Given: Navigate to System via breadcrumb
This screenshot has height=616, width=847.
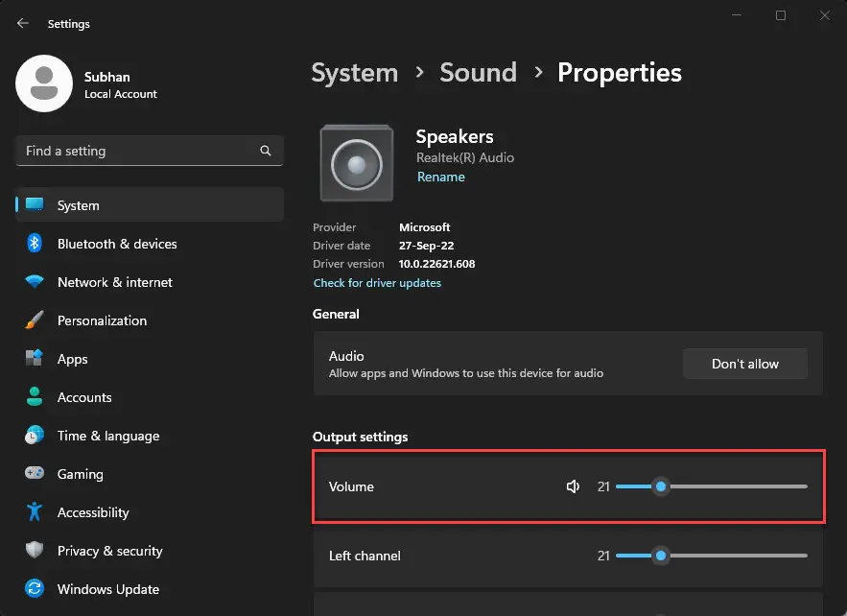Looking at the screenshot, I should coord(354,72).
